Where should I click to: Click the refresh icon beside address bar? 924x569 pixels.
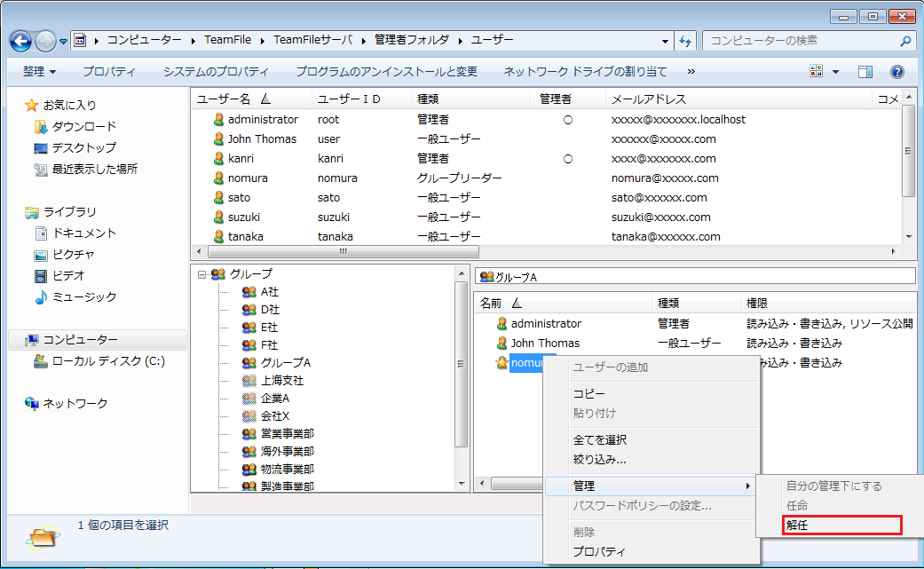[x=685, y=41]
